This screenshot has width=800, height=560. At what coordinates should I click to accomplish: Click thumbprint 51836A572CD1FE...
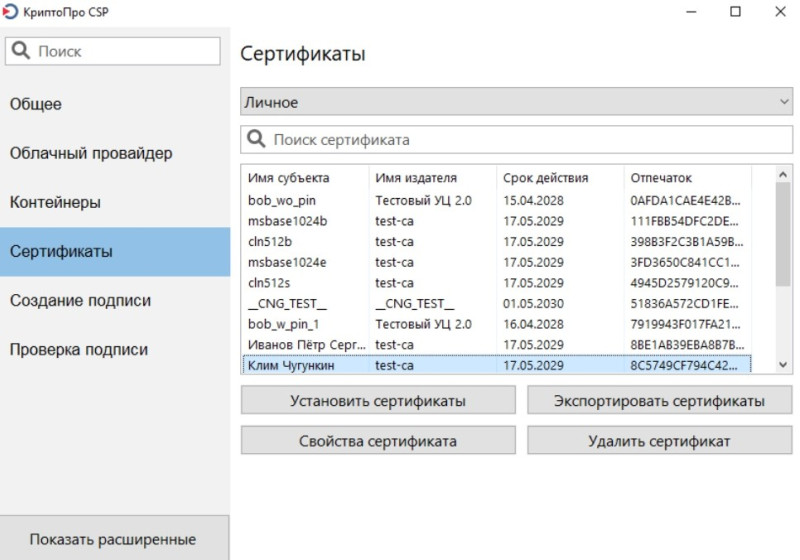684,303
